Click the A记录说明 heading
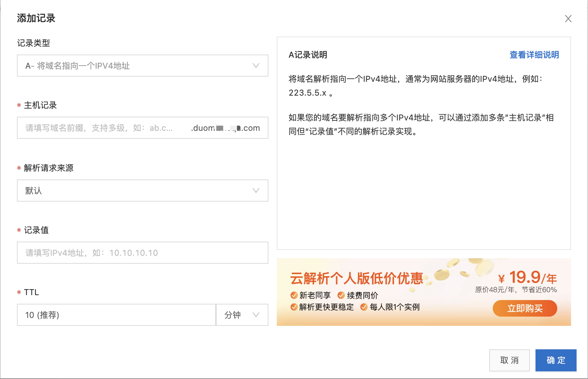588x379 pixels. [x=308, y=55]
